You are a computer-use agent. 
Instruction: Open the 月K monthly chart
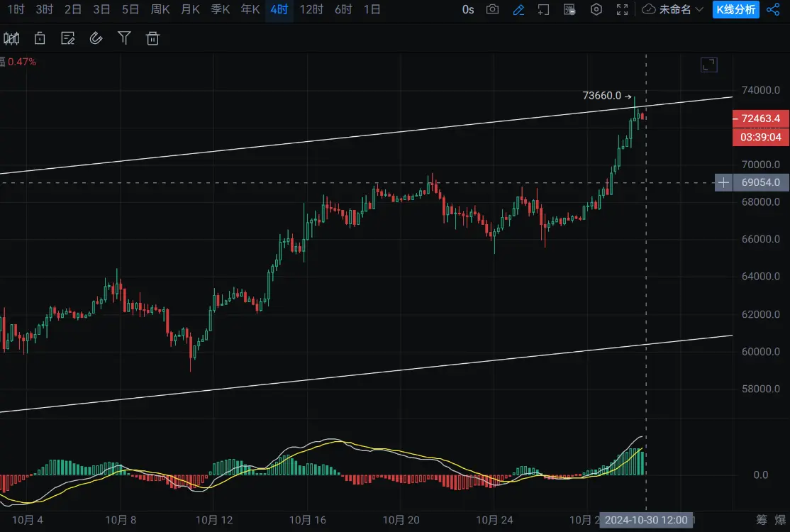[x=191, y=9]
